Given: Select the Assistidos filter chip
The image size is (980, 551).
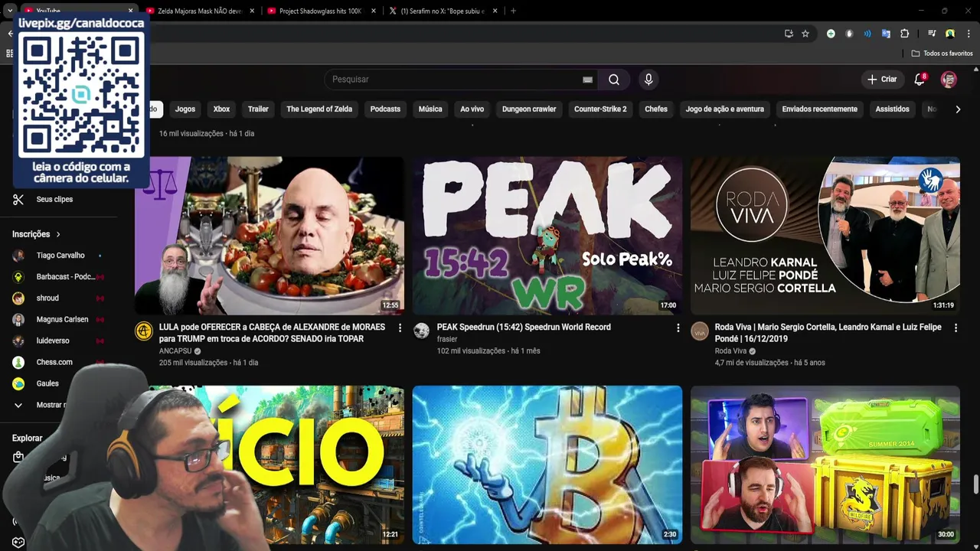Looking at the screenshot, I should (892, 109).
